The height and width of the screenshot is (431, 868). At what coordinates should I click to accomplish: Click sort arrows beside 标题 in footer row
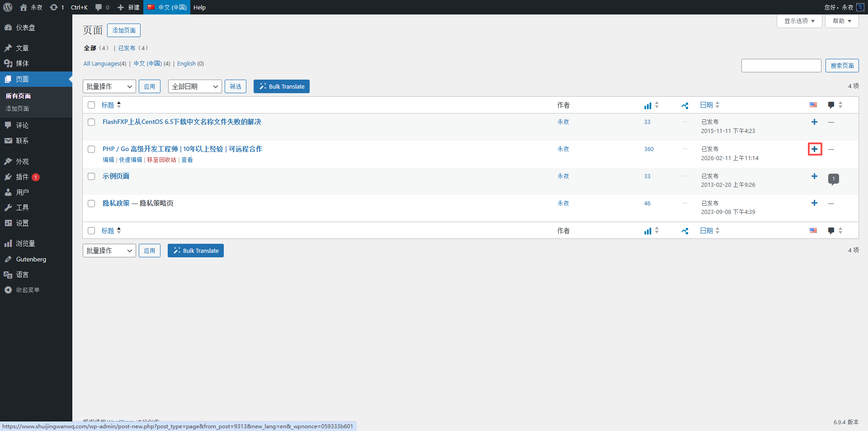119,231
